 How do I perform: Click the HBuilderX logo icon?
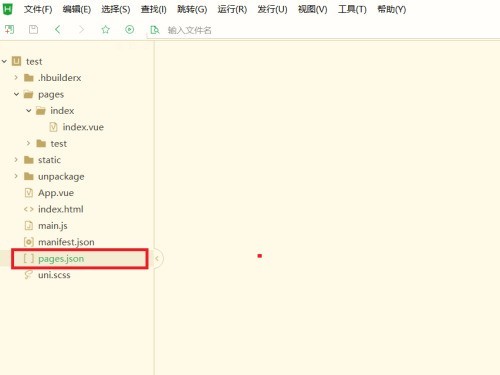click(8, 9)
